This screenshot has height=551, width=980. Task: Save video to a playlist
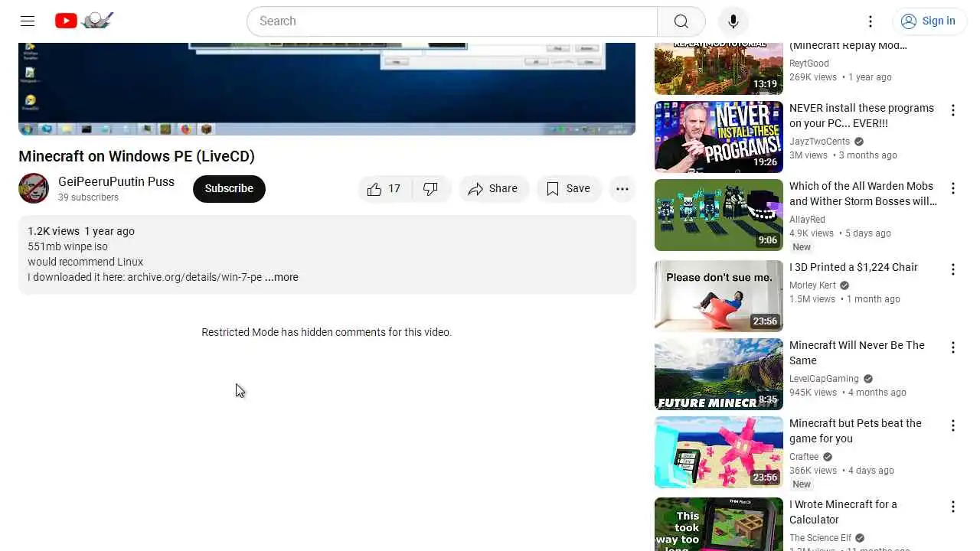[568, 189]
